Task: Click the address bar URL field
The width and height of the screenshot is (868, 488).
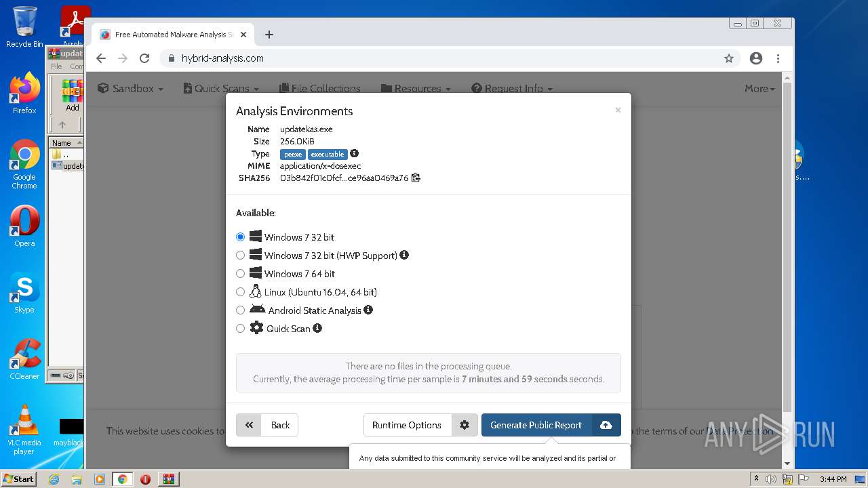Action: click(451, 58)
